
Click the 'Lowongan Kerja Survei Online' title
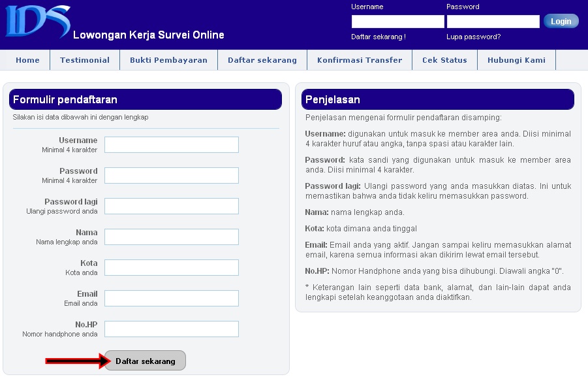coord(149,35)
